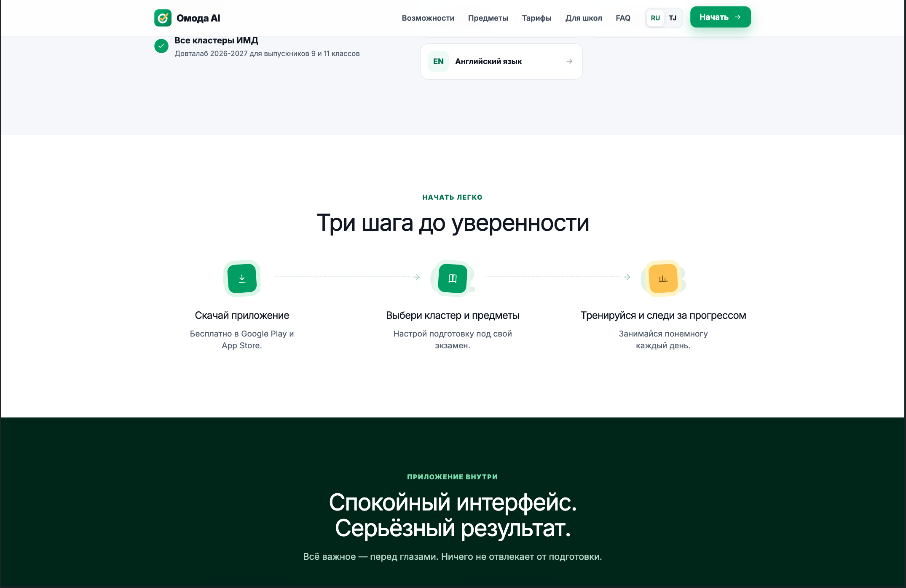Open Для школ in navigation
The width and height of the screenshot is (906, 588).
(x=584, y=18)
